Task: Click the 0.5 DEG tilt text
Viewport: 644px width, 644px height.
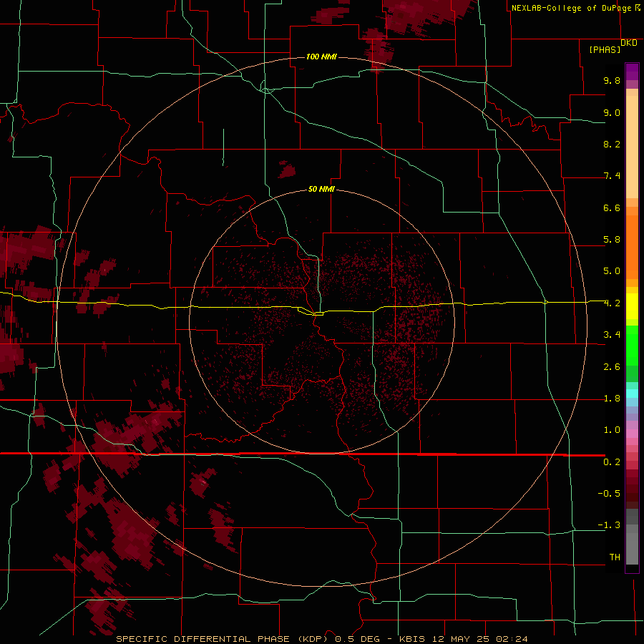Action: coord(357,639)
